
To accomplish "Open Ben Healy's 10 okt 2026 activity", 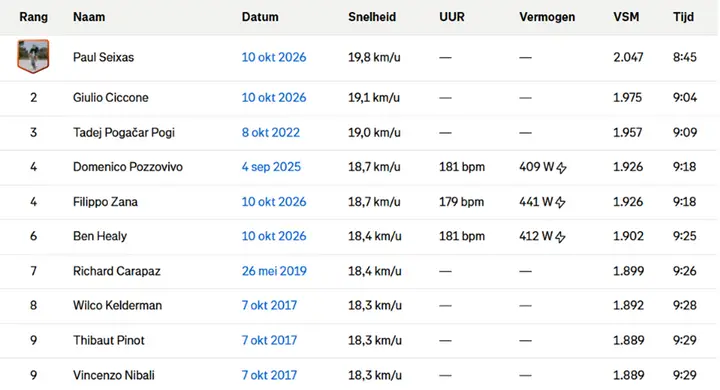I will [x=274, y=236].
